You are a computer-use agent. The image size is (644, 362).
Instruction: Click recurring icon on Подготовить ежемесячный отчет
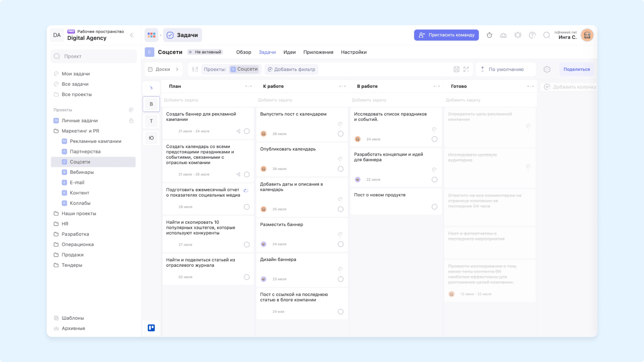point(246,191)
